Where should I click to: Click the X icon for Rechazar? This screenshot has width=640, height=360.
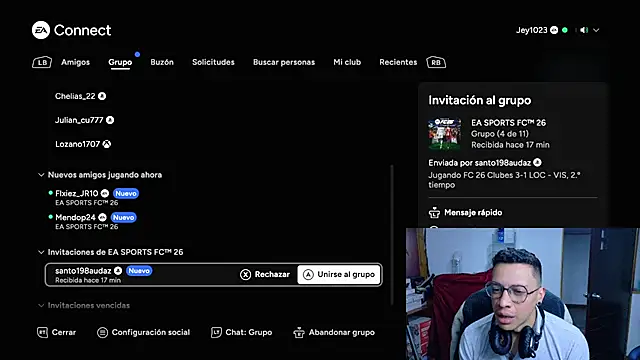(x=245, y=275)
